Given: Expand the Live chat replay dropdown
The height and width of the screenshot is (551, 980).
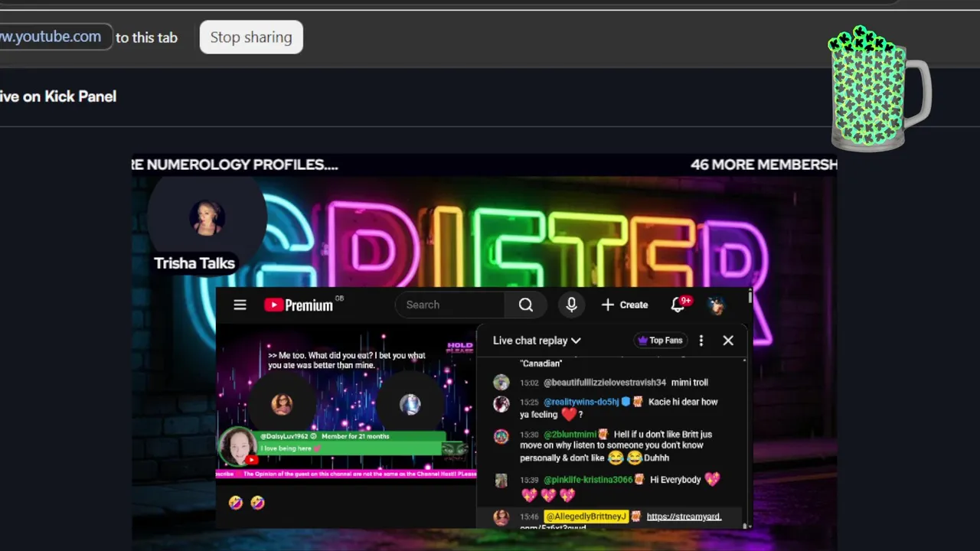Looking at the screenshot, I should tap(537, 341).
